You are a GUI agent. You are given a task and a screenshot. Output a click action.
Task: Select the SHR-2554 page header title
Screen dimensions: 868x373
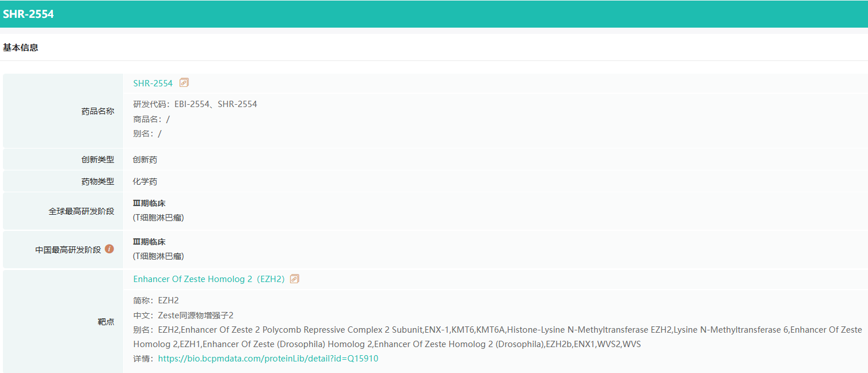click(x=28, y=14)
